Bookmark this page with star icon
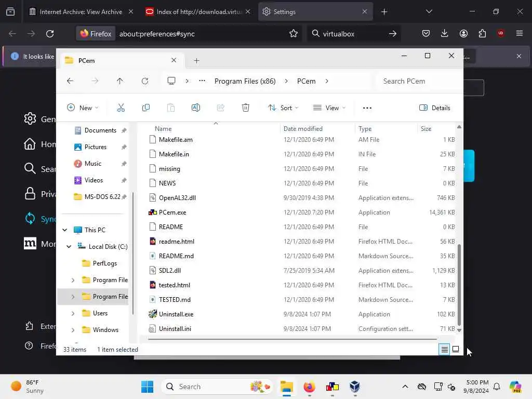Viewport: 532px width, 399px height. click(294, 34)
